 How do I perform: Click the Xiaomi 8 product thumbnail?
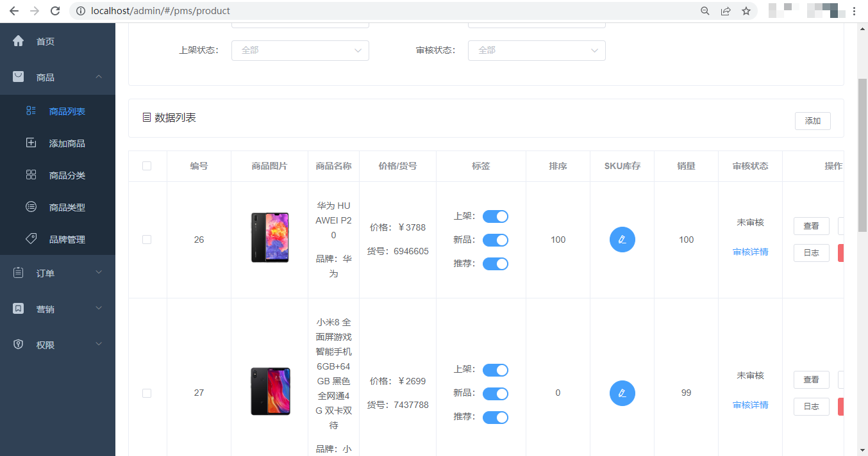(270, 391)
